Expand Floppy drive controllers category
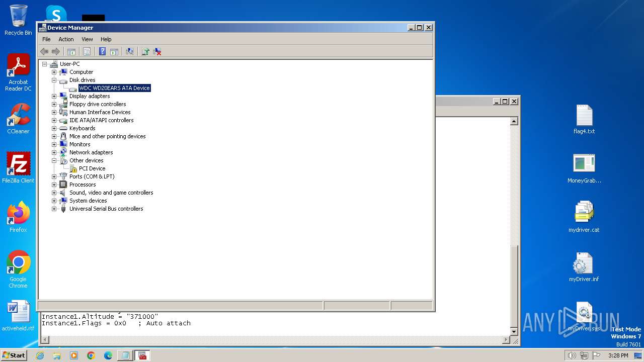This screenshot has height=362, width=644. tap(54, 104)
